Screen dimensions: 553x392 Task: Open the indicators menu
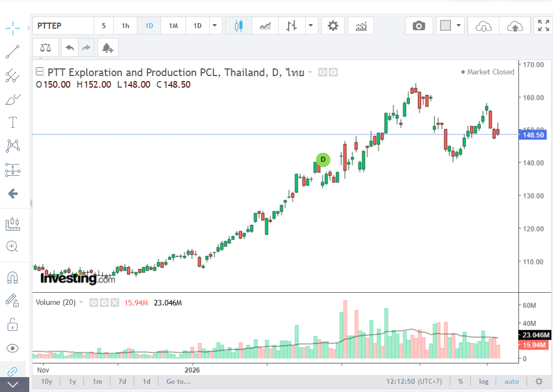(361, 26)
